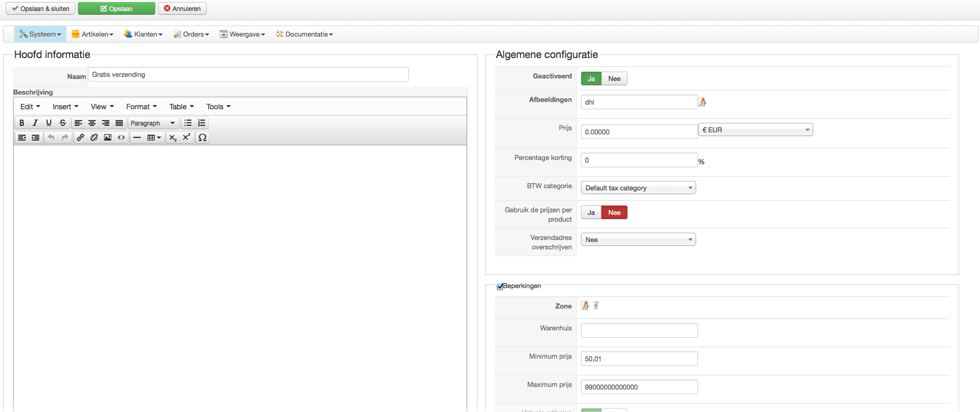Open source code view icon
This screenshot has height=412, width=980.
point(121,138)
